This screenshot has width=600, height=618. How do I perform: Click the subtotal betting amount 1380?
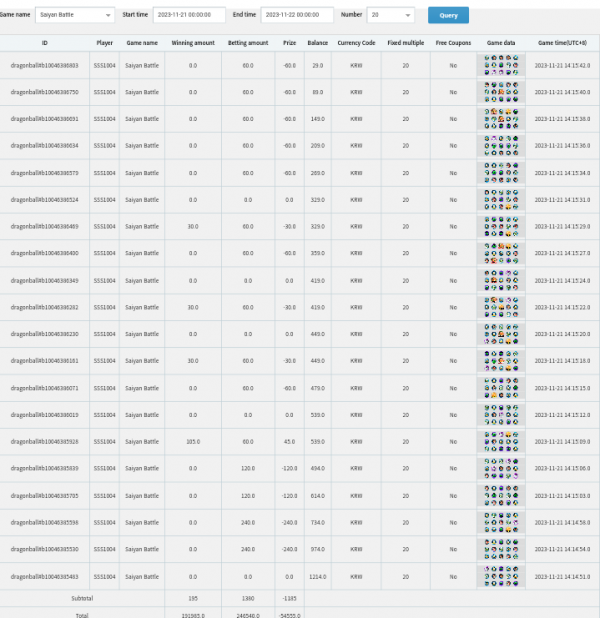pyautogui.click(x=248, y=598)
